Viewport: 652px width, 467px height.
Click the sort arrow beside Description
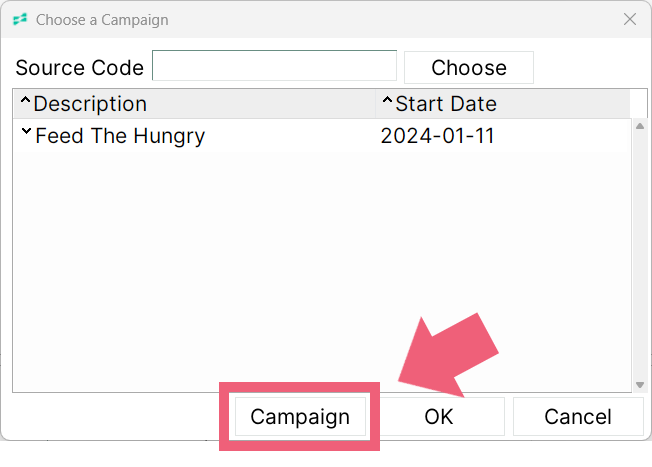[25, 100]
